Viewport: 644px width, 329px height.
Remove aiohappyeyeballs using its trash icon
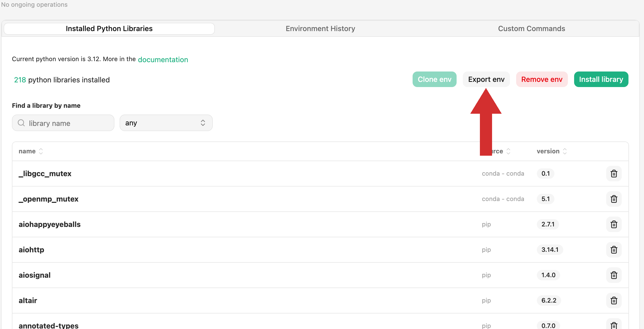point(614,224)
